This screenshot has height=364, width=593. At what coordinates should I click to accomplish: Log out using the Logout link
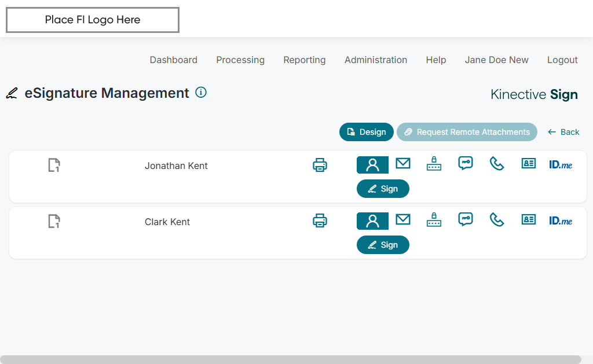(562, 60)
